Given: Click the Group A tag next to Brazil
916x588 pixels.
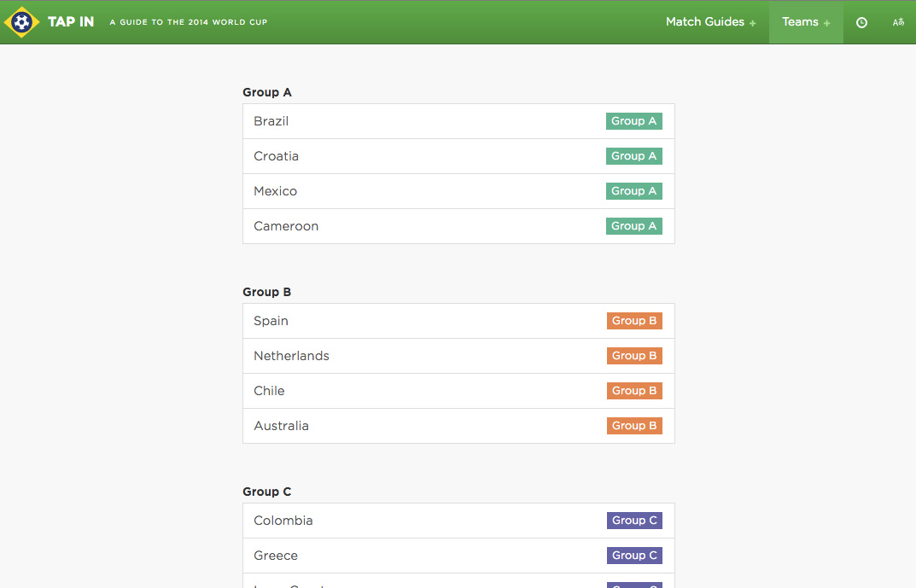Looking at the screenshot, I should pos(633,121).
